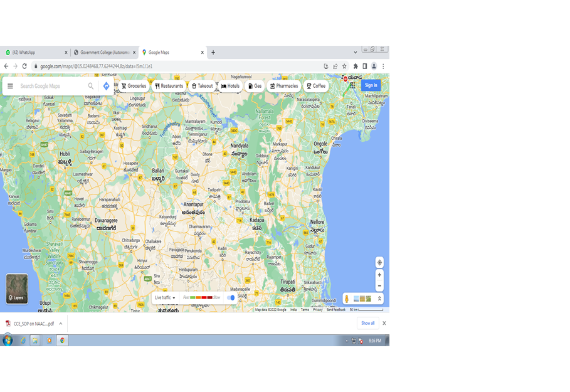Click the India region link
Viewport: 570px width, 392px height.
(293, 310)
